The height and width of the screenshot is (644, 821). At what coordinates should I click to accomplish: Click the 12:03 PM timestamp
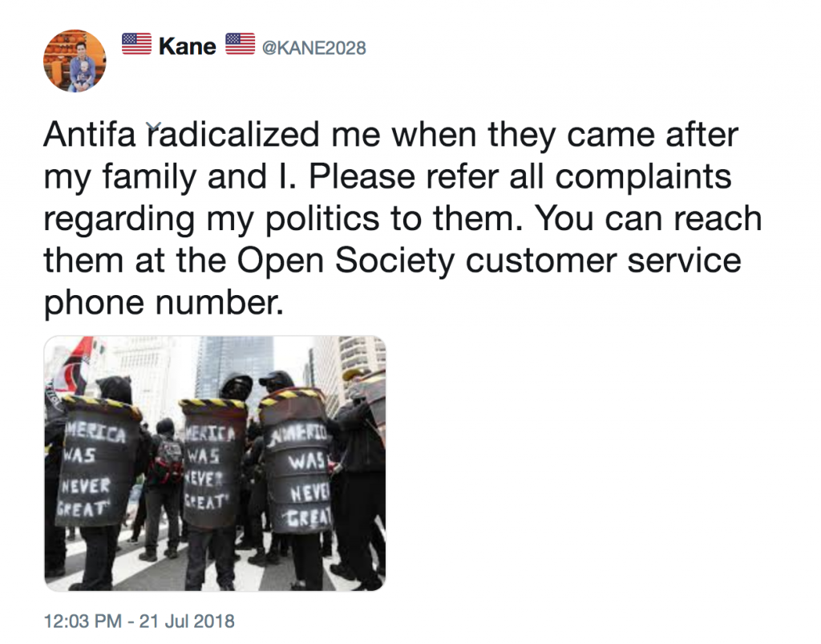pyautogui.click(x=83, y=621)
